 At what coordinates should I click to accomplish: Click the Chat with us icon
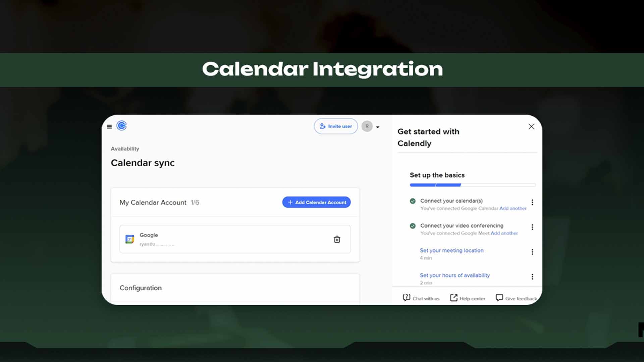tap(407, 298)
